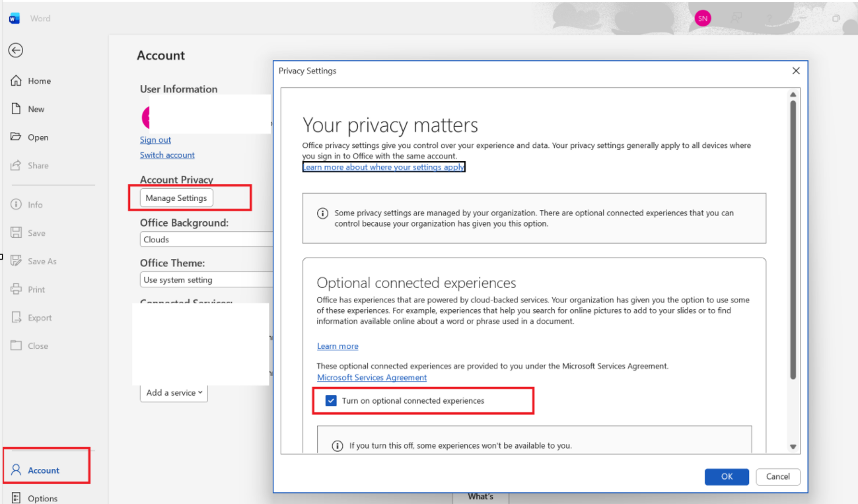Click the dialog scrollbar down arrow
This screenshot has width=858, height=504.
click(793, 447)
